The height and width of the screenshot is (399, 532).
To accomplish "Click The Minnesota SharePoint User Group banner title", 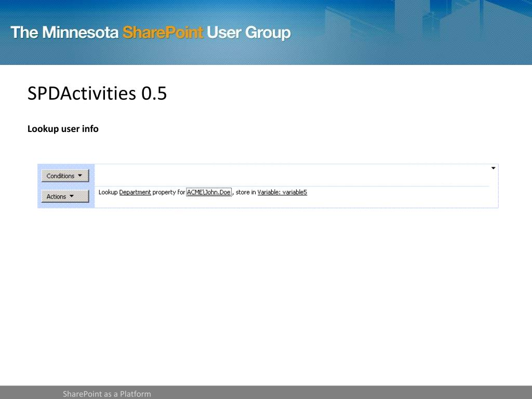I will (151, 33).
